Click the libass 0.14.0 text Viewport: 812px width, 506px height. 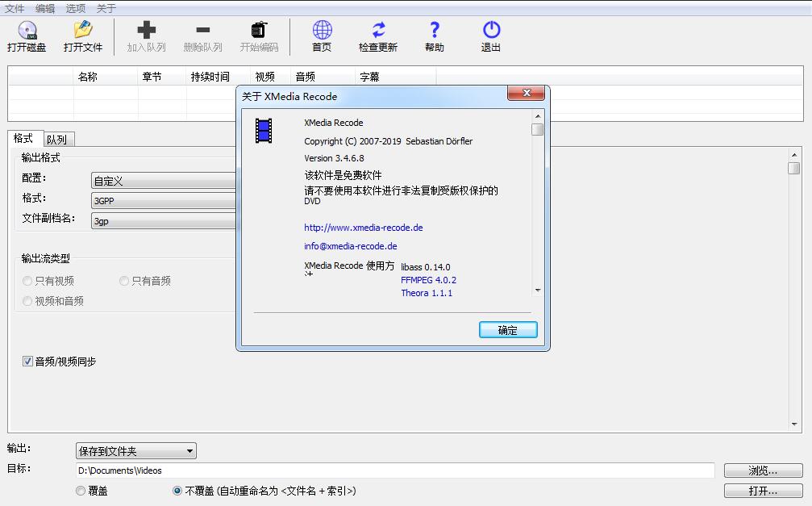point(426,267)
